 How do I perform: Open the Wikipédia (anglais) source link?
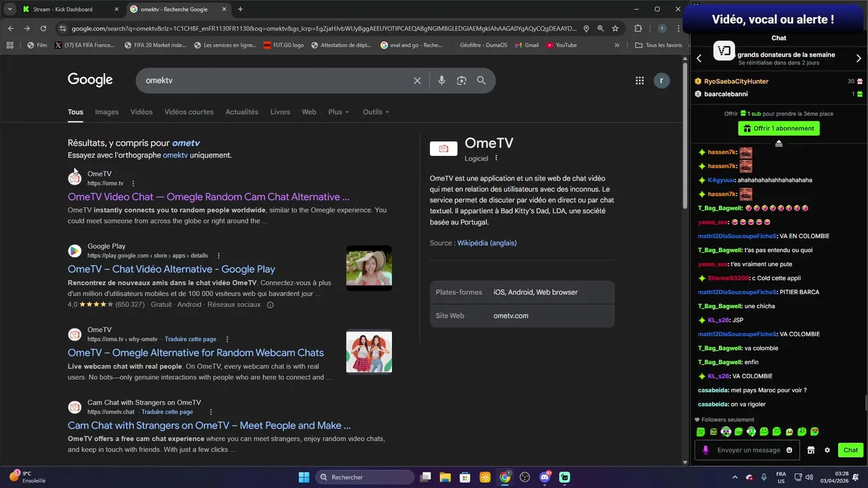(487, 243)
